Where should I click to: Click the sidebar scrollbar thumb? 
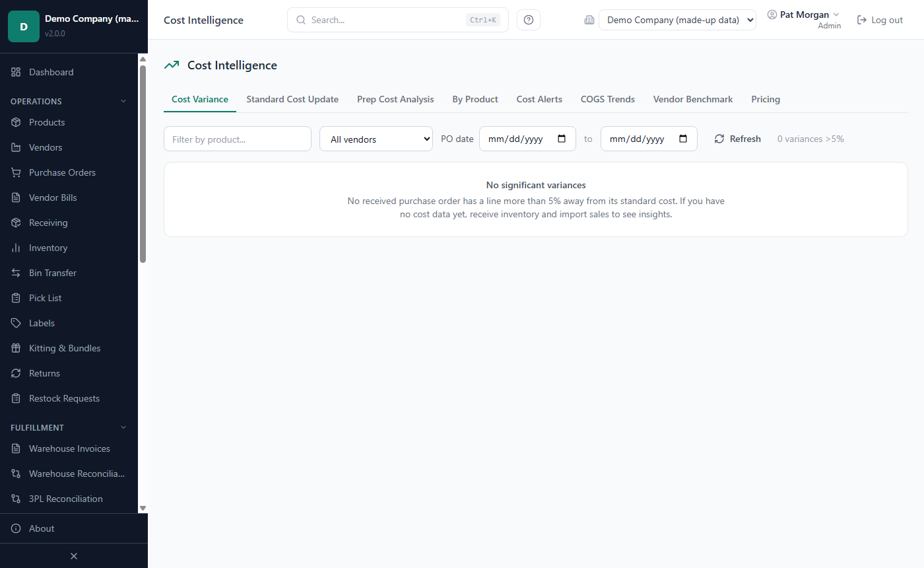coord(143,164)
